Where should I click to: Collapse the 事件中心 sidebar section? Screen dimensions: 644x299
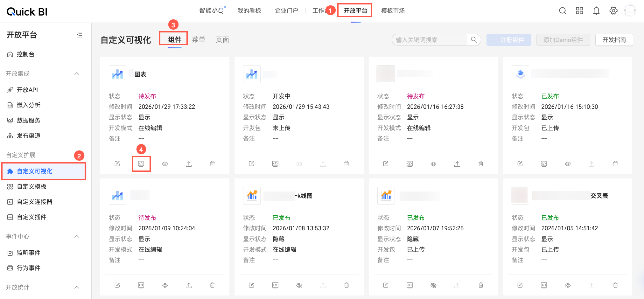point(77,236)
